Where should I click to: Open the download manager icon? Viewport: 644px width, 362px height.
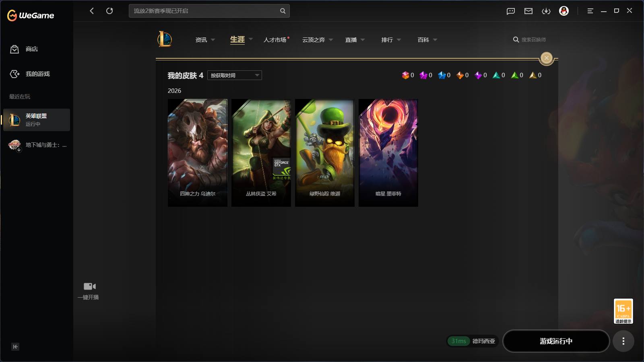click(x=546, y=11)
